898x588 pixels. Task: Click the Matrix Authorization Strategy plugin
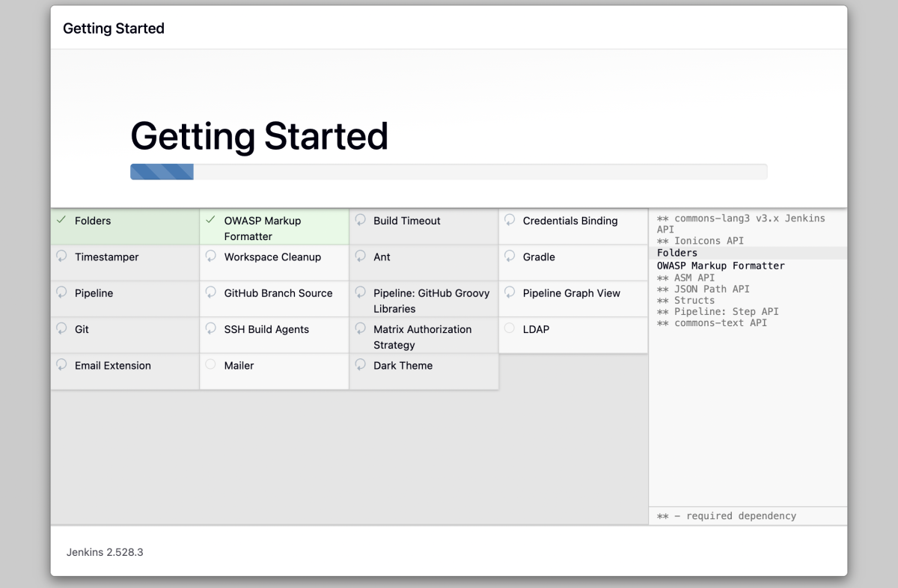click(422, 337)
